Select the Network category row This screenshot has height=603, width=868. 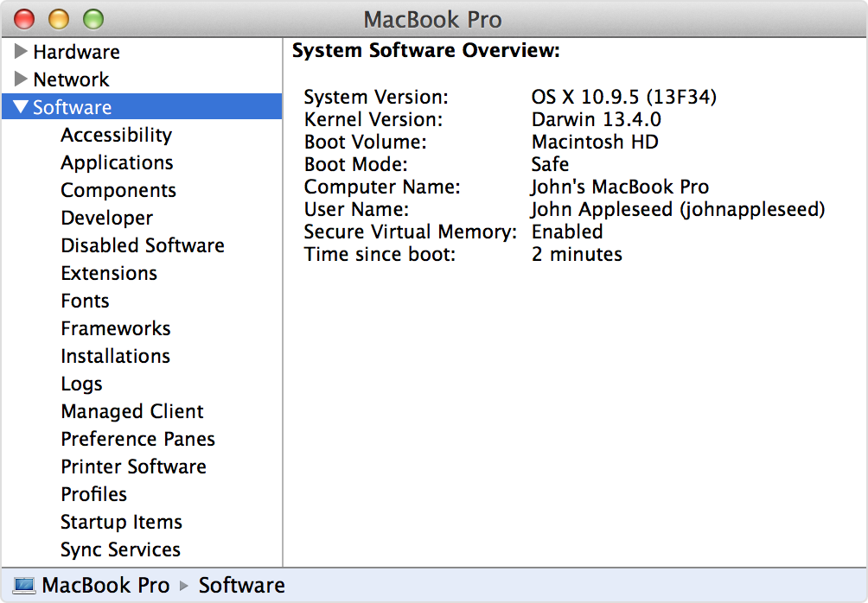coord(142,79)
